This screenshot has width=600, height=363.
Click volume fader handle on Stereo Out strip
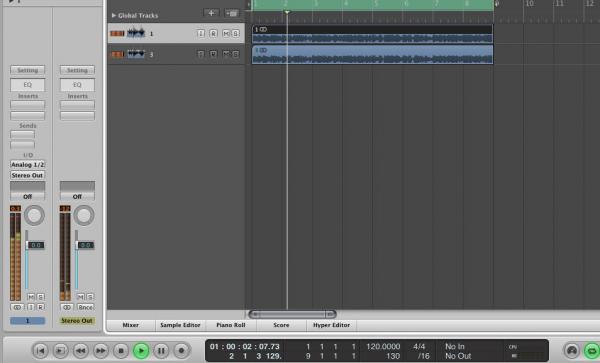pyautogui.click(x=77, y=245)
